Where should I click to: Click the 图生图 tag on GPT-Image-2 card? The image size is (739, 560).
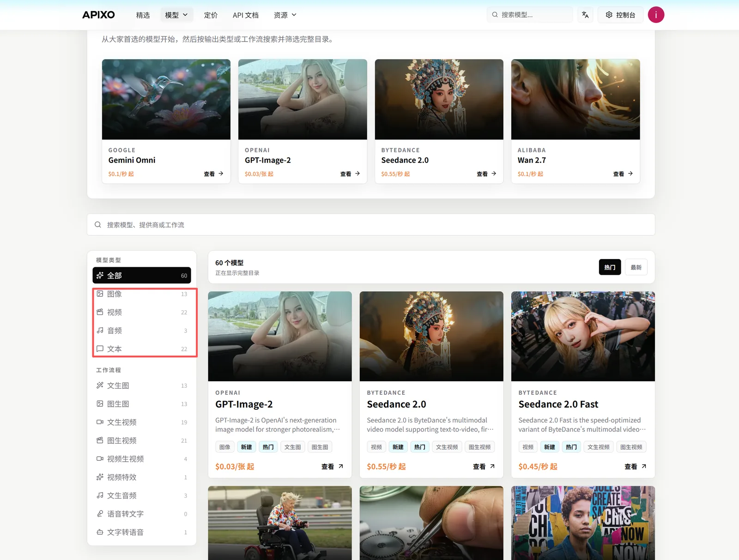320,447
